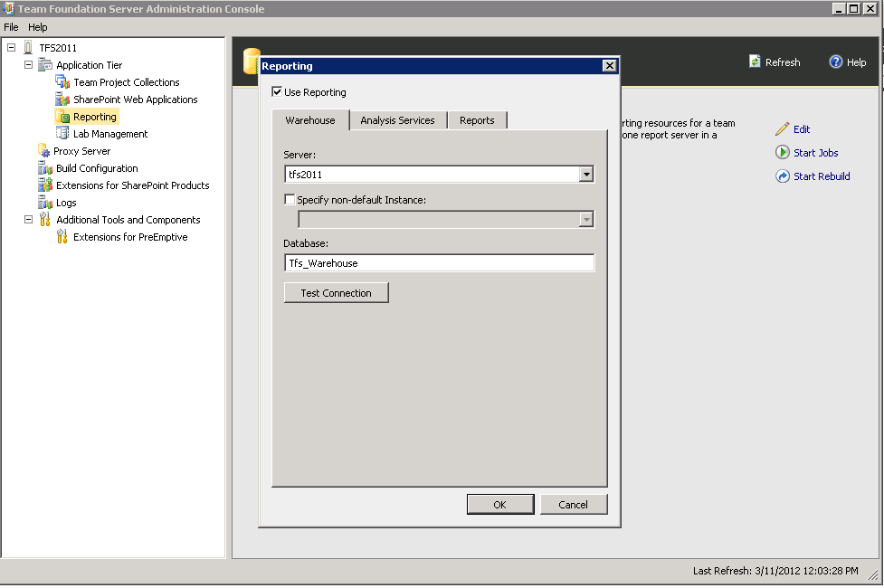Select Build Configuration tree item
Screen dimensions: 884x588
pos(97,168)
